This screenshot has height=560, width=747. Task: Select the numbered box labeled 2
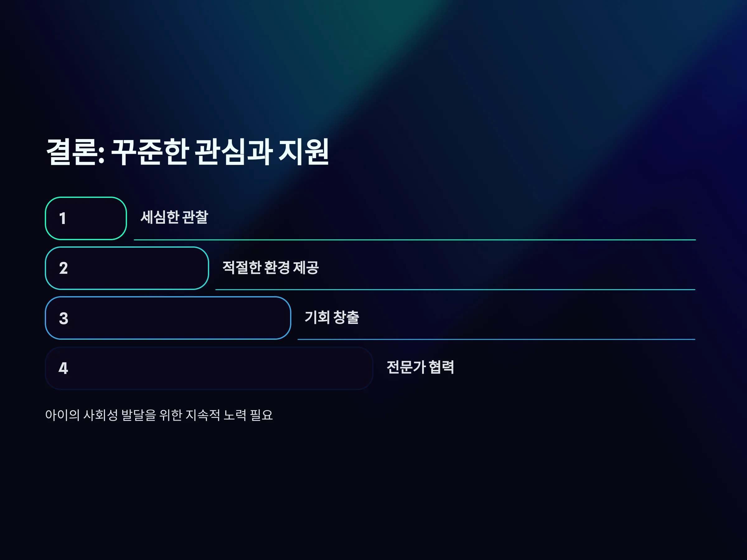(127, 268)
